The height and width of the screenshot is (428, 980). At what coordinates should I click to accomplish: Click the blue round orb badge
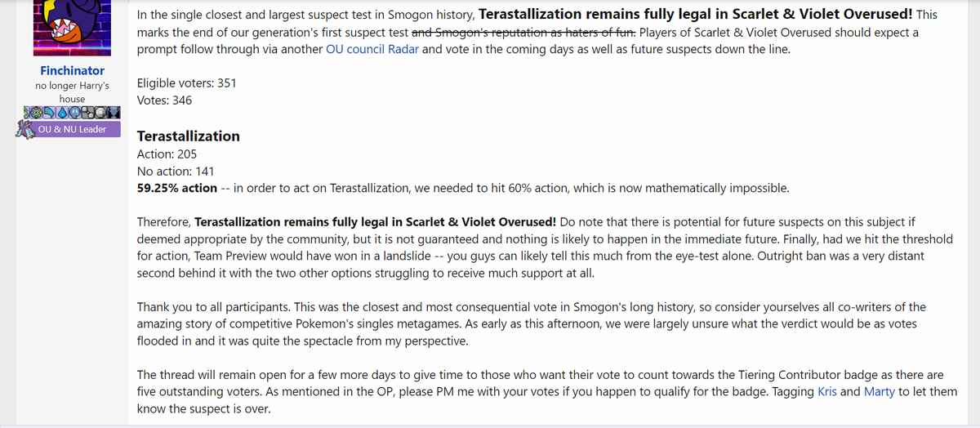coord(75,113)
